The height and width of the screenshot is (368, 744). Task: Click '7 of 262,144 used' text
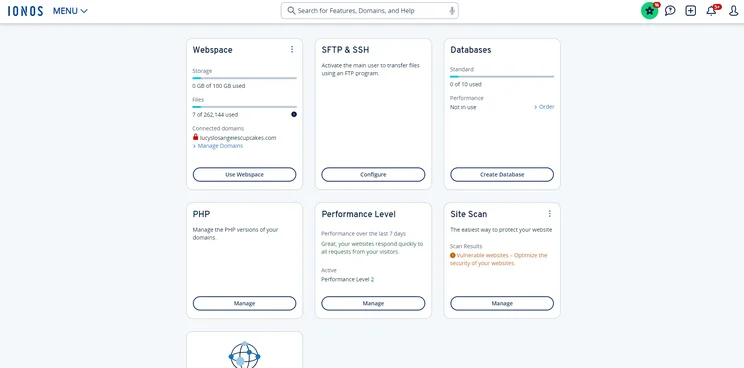(x=215, y=115)
